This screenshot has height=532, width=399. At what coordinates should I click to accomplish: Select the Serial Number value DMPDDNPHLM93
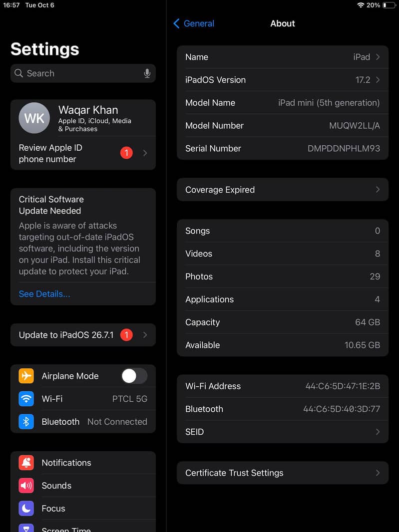[344, 148]
